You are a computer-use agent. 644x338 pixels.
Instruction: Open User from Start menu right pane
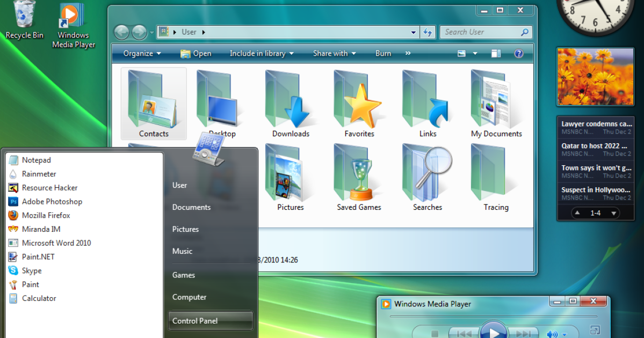click(179, 185)
